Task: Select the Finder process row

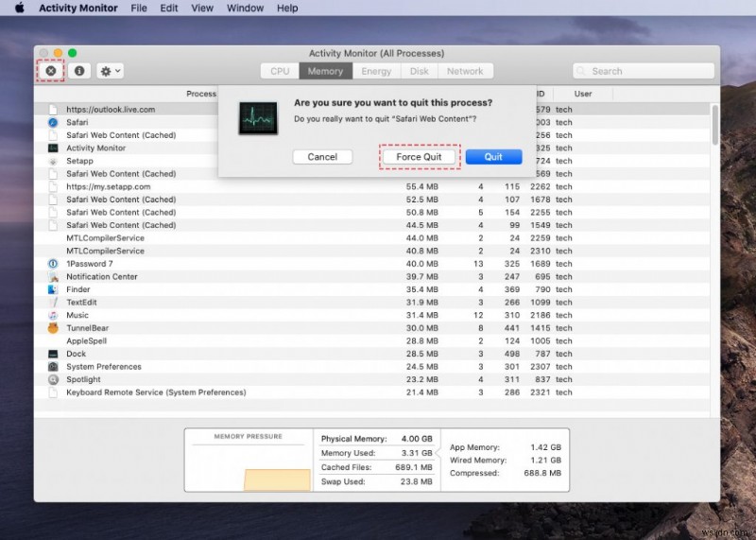Action: (x=371, y=289)
